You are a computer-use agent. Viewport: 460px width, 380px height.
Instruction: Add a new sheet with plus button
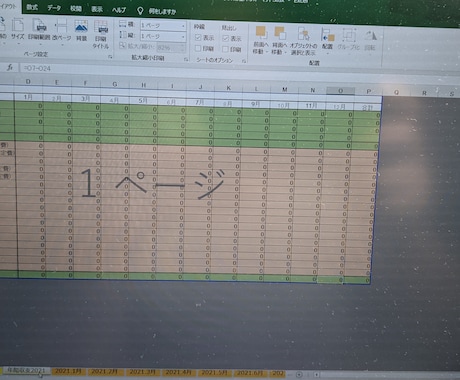click(299, 374)
